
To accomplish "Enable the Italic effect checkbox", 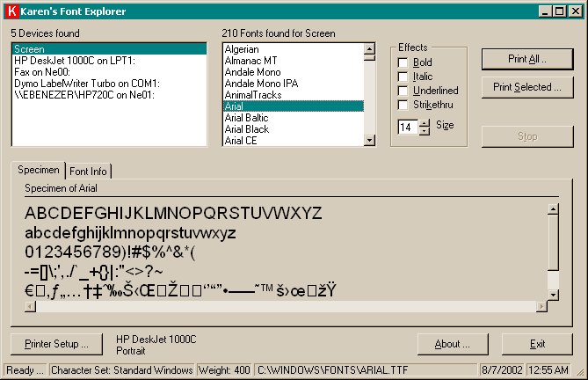I will (x=403, y=77).
